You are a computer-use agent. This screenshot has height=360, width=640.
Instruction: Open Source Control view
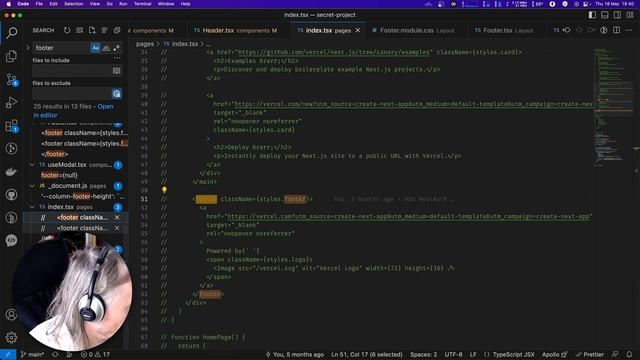(11, 79)
